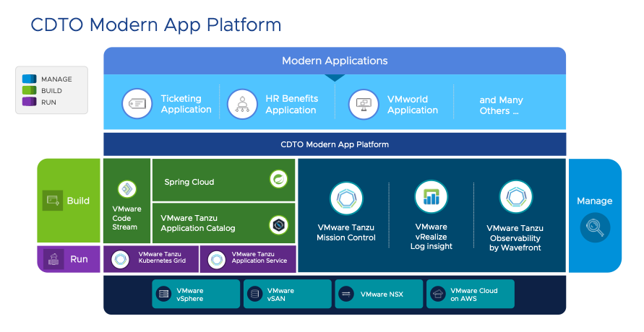This screenshot has width=644, height=332.
Task: Click the Tanzu Kubernetes Grid icon
Action: (120, 259)
